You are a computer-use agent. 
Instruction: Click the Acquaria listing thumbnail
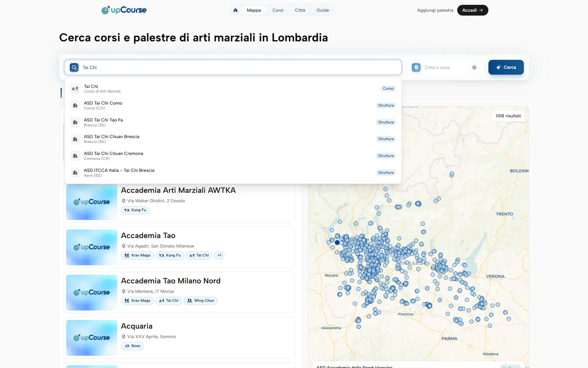92,338
